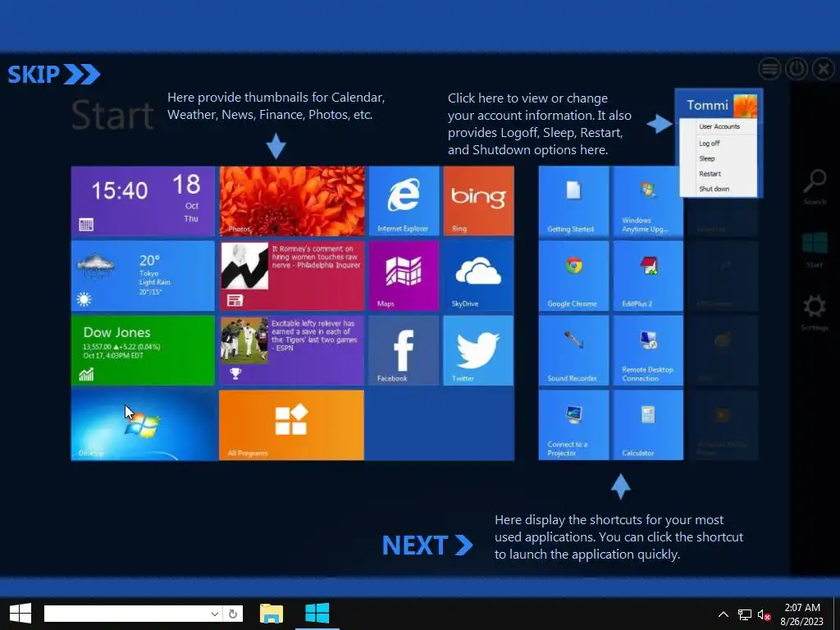Launch the Internet Explorer tile
This screenshot has height=630, width=840.
click(404, 201)
